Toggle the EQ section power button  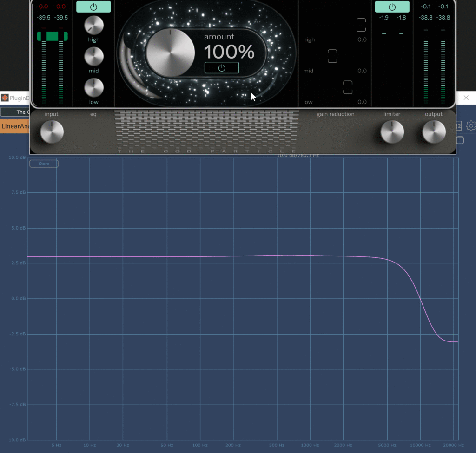(x=93, y=7)
